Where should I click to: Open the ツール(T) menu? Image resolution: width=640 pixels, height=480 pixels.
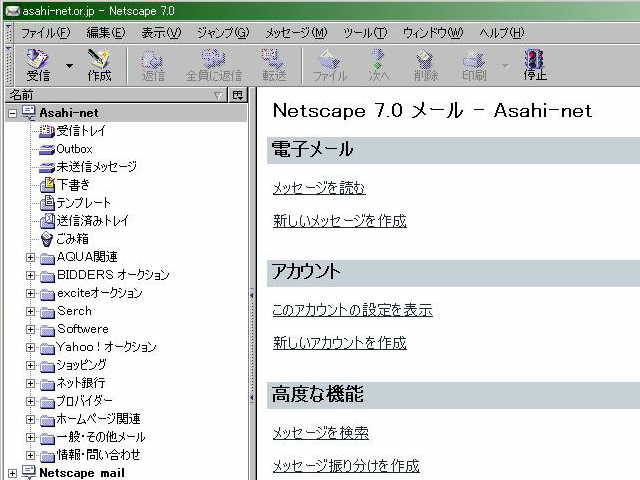[x=365, y=33]
